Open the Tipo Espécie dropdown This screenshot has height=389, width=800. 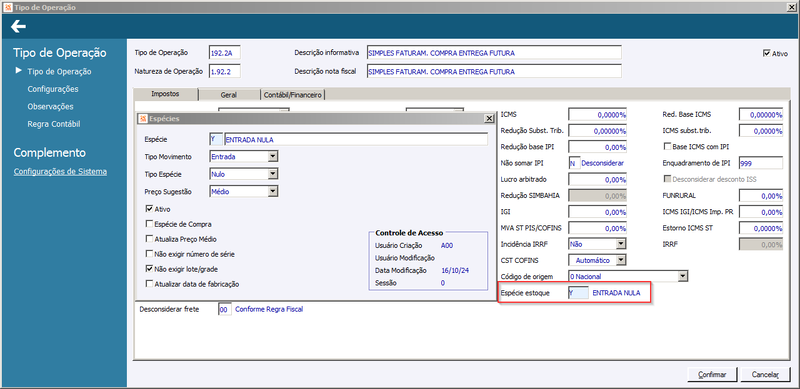[273, 174]
